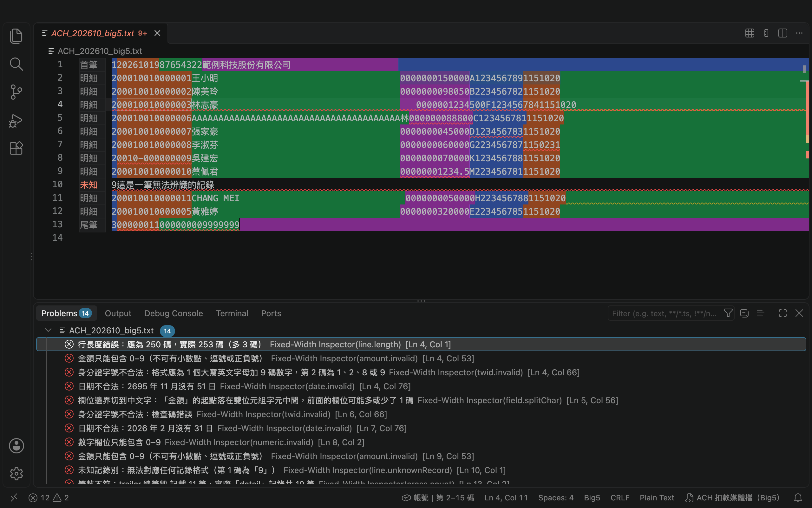Image resolution: width=812 pixels, height=508 pixels.
Task: Open the Extensions view
Action: pyautogui.click(x=16, y=148)
